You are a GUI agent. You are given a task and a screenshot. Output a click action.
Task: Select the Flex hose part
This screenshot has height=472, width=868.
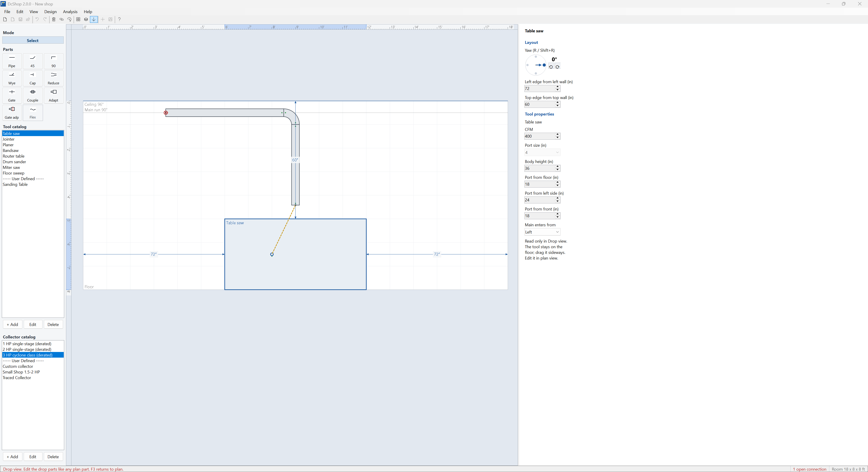[33, 113]
